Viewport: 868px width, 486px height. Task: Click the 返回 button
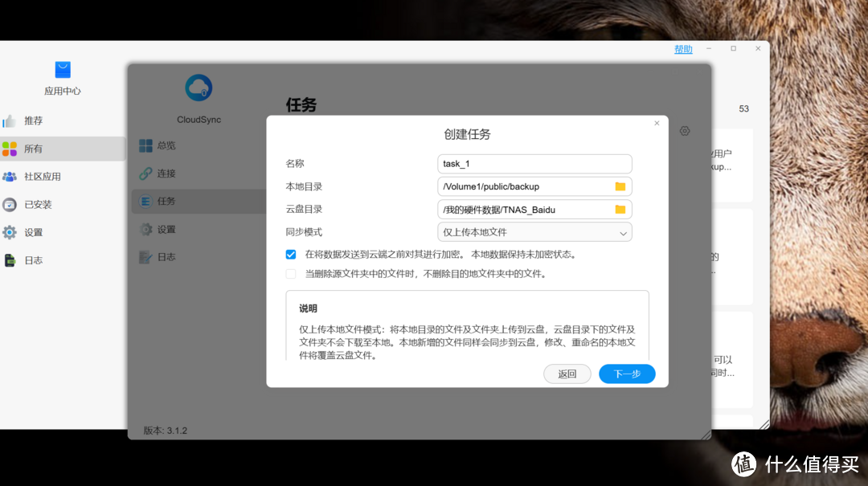point(567,374)
